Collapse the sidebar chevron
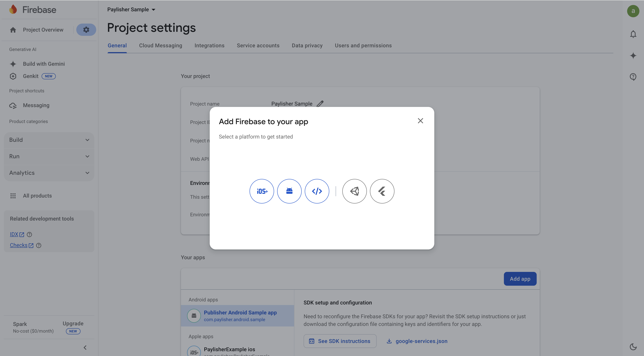 pyautogui.click(x=85, y=348)
